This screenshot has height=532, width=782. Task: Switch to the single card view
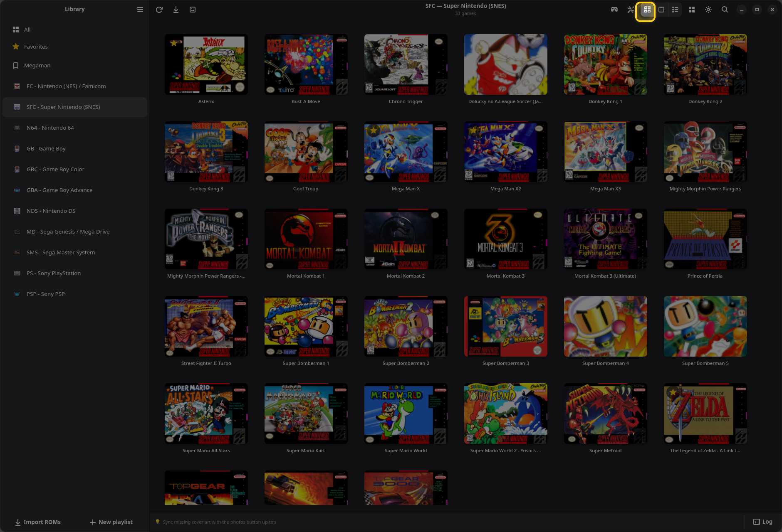click(661, 10)
